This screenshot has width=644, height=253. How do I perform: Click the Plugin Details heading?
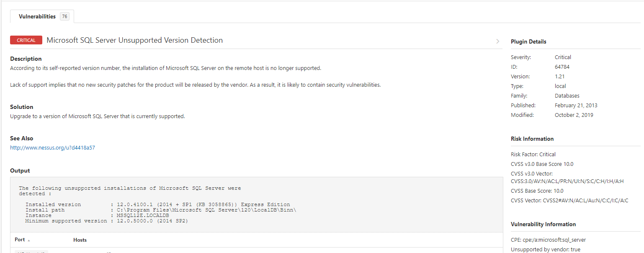528,41
